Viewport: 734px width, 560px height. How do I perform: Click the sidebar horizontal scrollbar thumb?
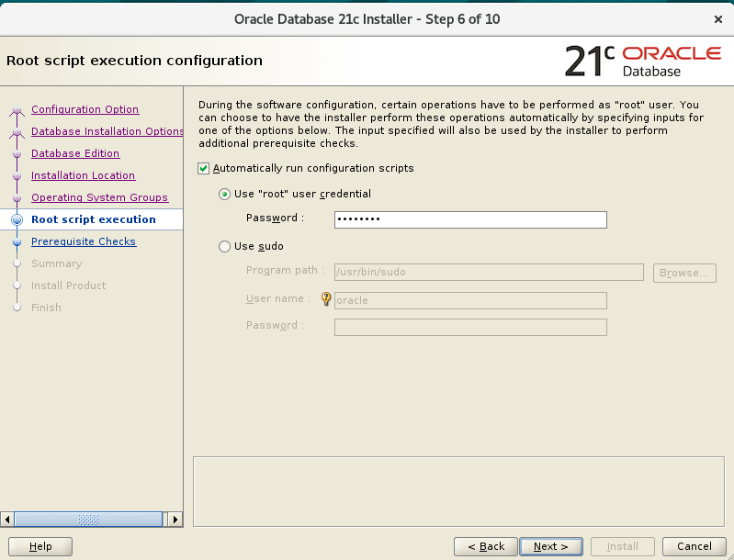point(88,519)
